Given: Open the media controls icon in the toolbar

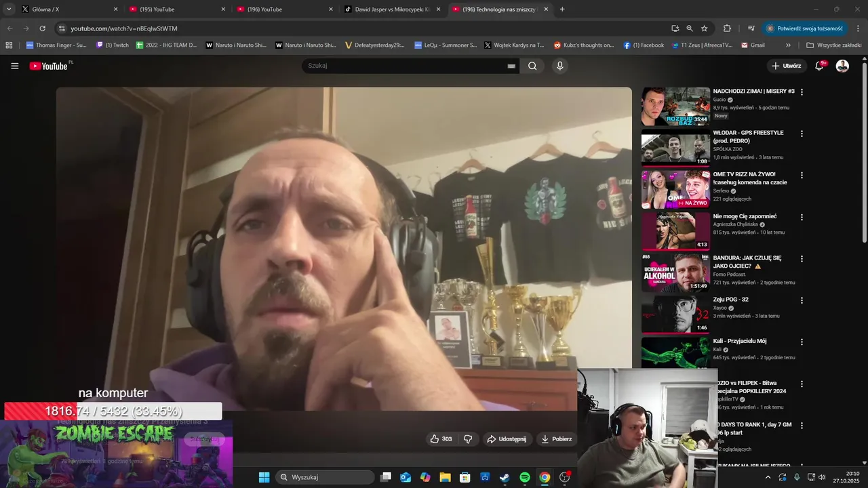Looking at the screenshot, I should pos(751,28).
